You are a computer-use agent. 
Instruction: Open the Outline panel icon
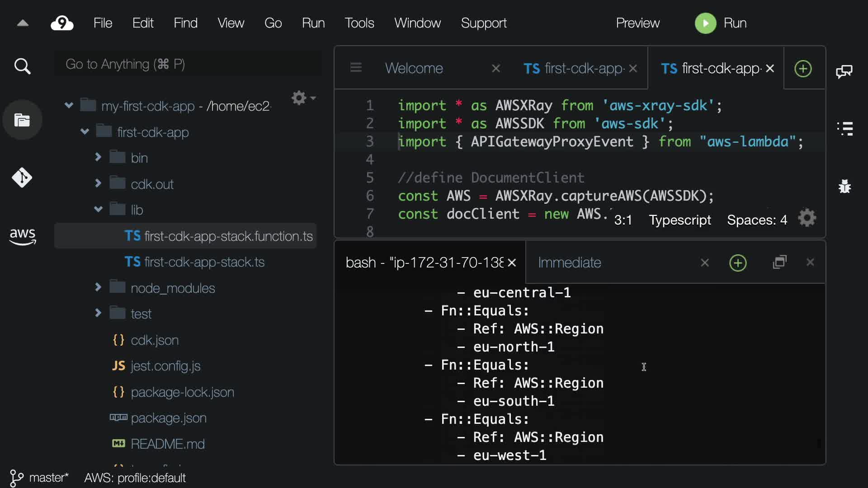tap(844, 129)
